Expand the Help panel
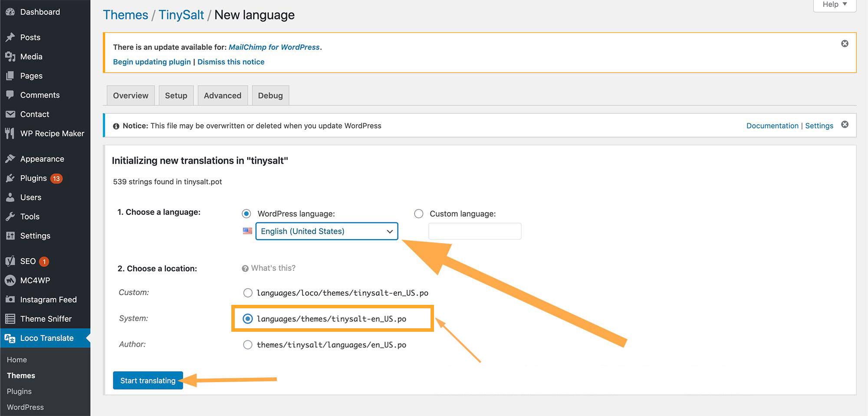Image resolution: width=868 pixels, height=416 pixels. tap(834, 4)
